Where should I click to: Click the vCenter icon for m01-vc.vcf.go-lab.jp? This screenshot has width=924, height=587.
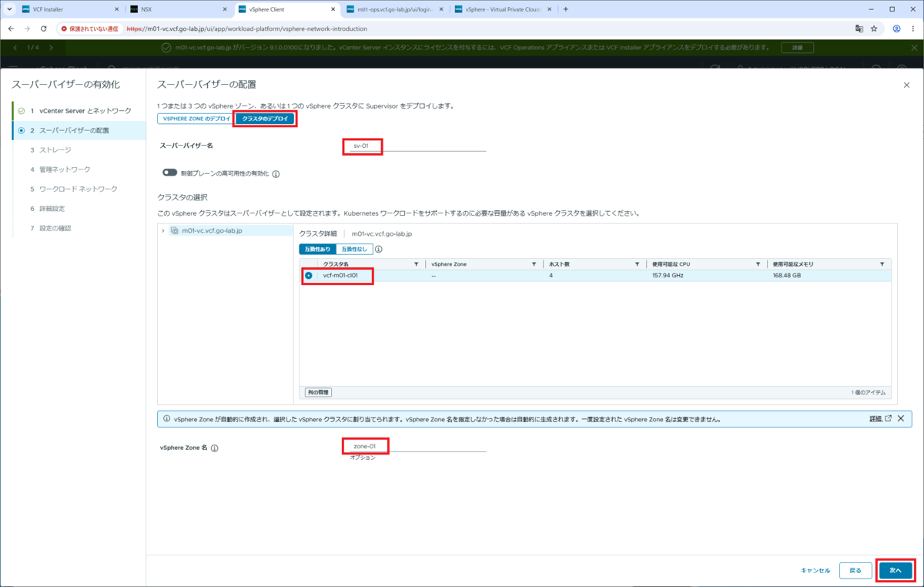click(x=175, y=230)
